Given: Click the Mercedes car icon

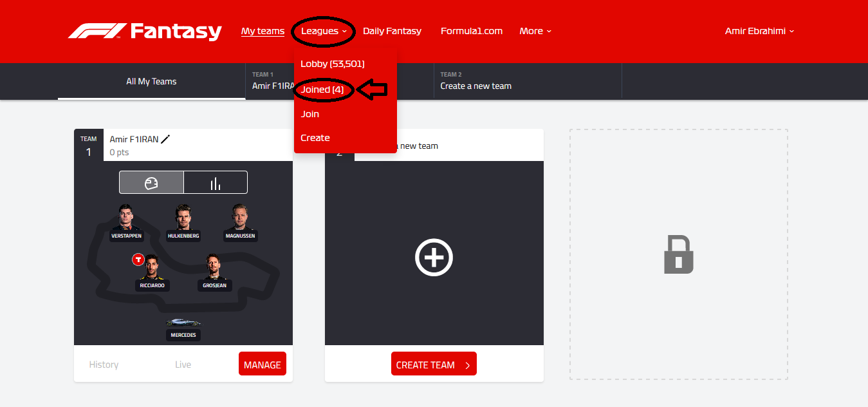Looking at the screenshot, I should pos(183,322).
